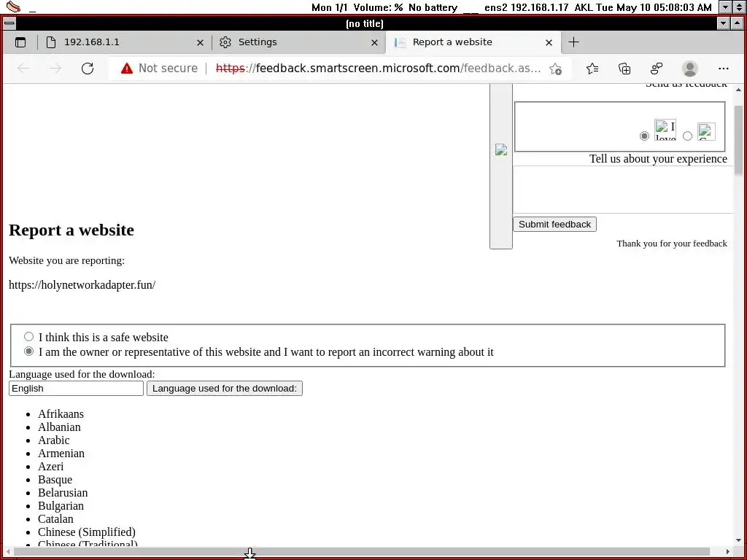Open the tab actions menu icon
This screenshot has width=747, height=560.
coord(20,42)
